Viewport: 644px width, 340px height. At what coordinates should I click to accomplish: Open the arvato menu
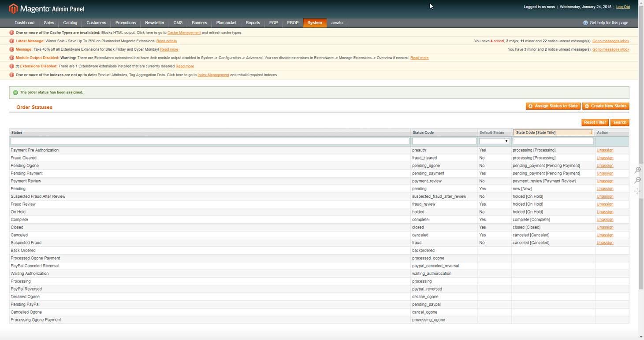pos(337,22)
